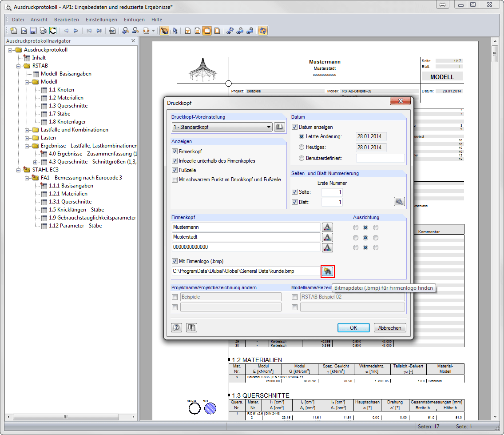
Task: Open the Ansicht menu
Action: pyautogui.click(x=39, y=20)
